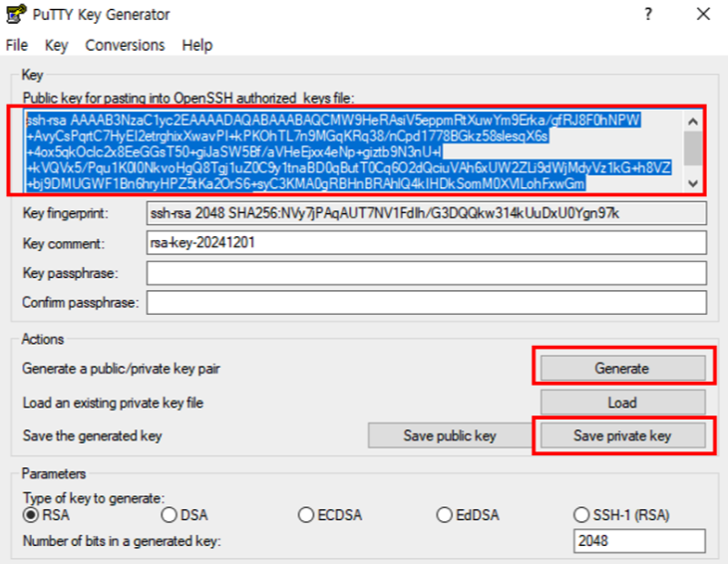
Task: Click 'Generate a public/private key pair' text
Action: [122, 369]
